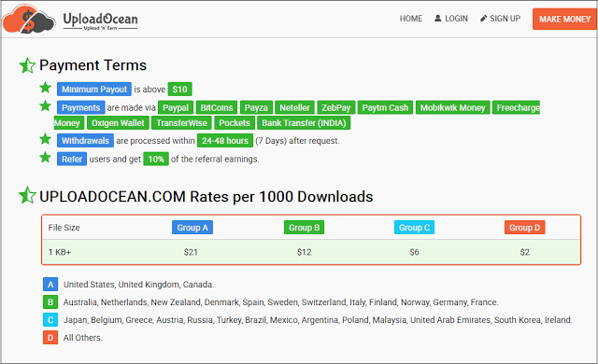The image size is (598, 364).
Task: Click the star icon beside Payment Terms
Action: point(27,65)
